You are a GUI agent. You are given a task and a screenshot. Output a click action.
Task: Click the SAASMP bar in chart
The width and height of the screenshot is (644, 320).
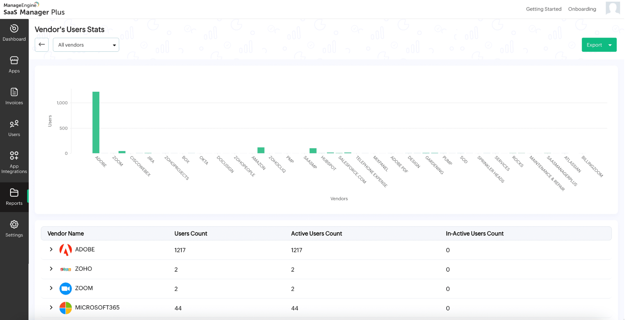tap(313, 151)
